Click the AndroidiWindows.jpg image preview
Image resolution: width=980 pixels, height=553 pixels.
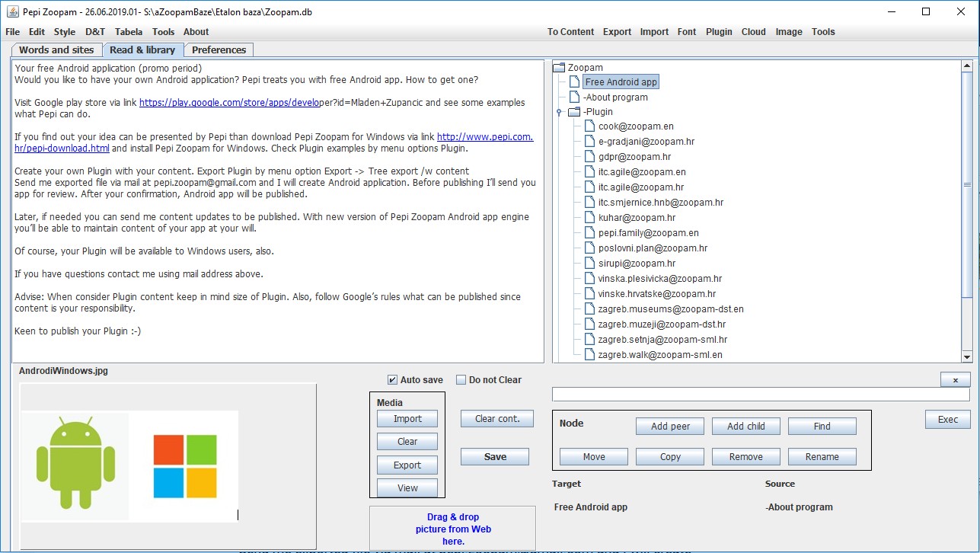tap(129, 466)
